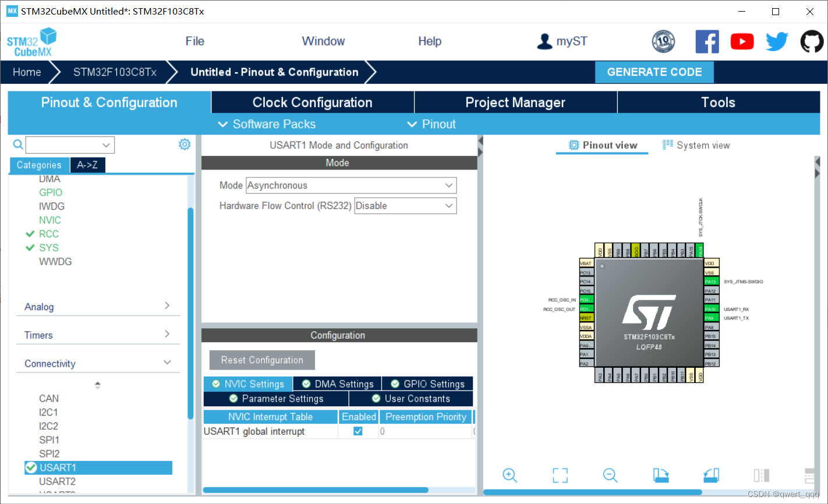Expand the Analog category

click(x=98, y=307)
